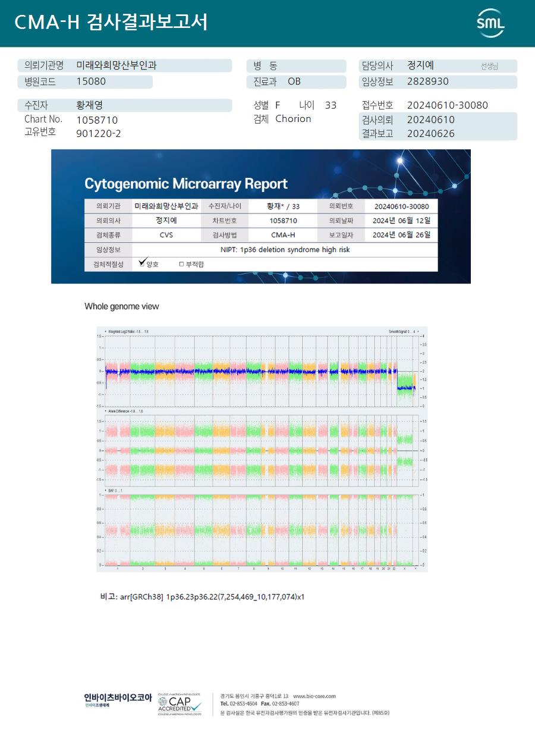The image size is (535, 756).
Task: Click the chromosome 1 axis label
Action: (118, 569)
